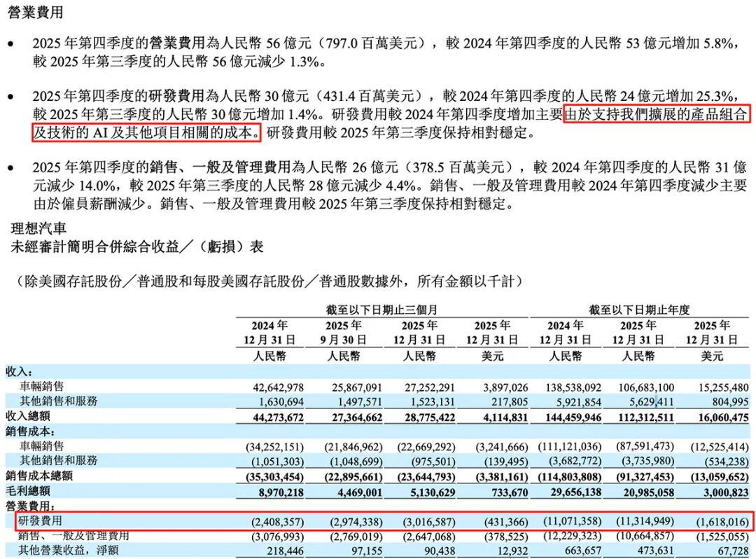Select the bold 研發費用 term in second bullet
756x559 pixels.
(176, 95)
